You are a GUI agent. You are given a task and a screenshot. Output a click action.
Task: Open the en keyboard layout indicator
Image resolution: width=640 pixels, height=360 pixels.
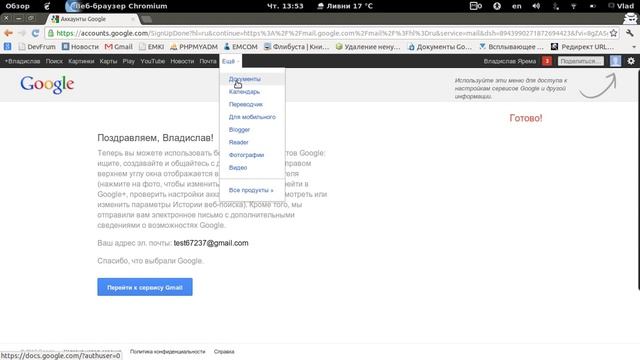(517, 6)
